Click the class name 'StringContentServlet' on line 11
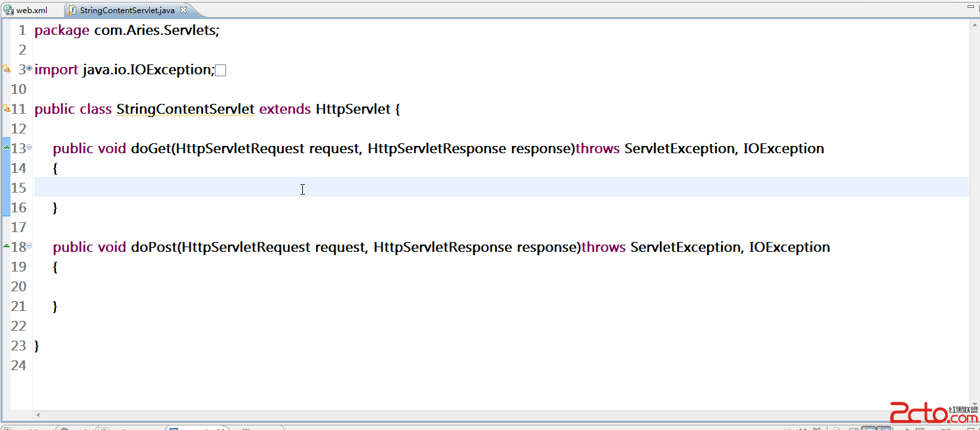This screenshot has height=430, width=980. 185,109
